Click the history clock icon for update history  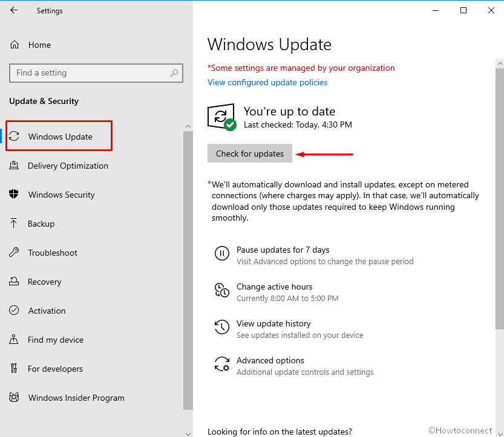point(222,327)
